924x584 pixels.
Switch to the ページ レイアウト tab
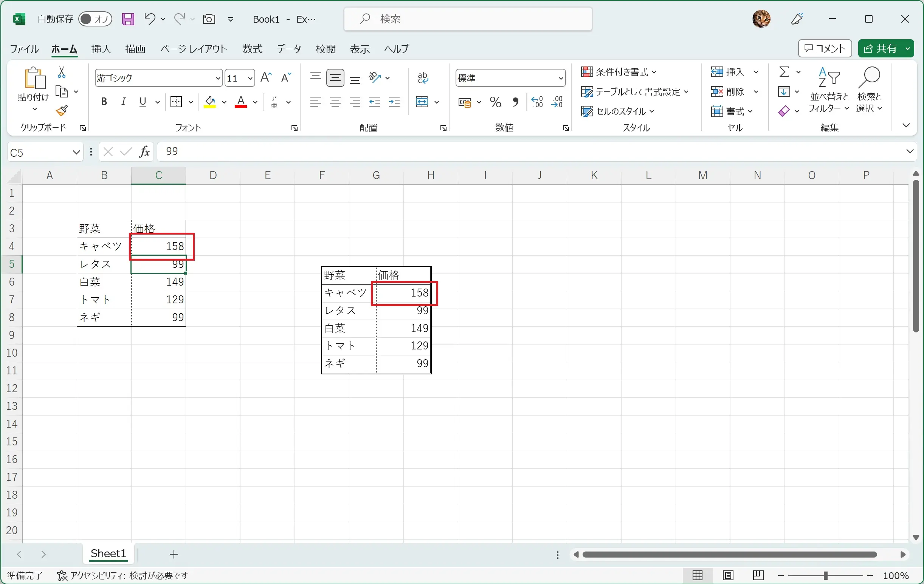pos(194,49)
